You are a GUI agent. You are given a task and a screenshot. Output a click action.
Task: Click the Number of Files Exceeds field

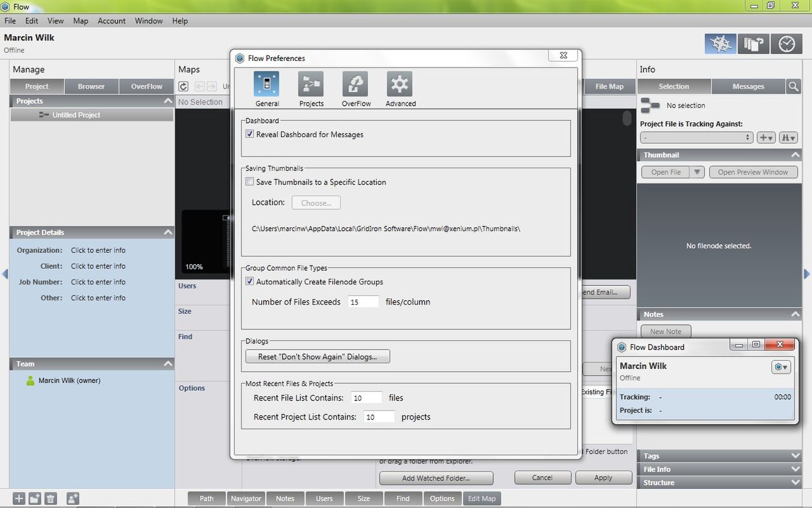point(363,302)
